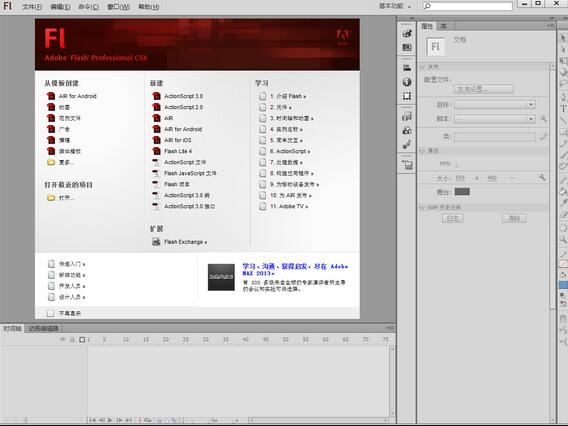Switch to the 库 Library tab
This screenshot has width=568, height=426.
(x=443, y=26)
